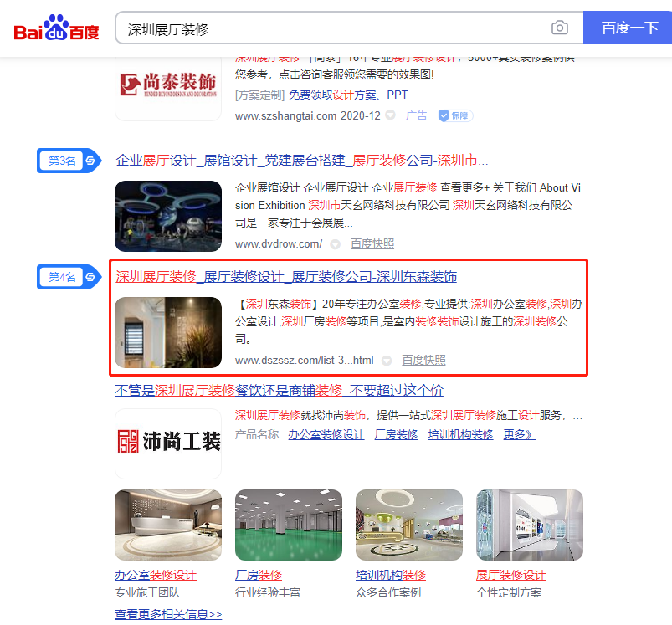The height and width of the screenshot is (625, 672).
Task: Open 深圳展厅装修_展厅装修设计 result title
Action: point(286,277)
